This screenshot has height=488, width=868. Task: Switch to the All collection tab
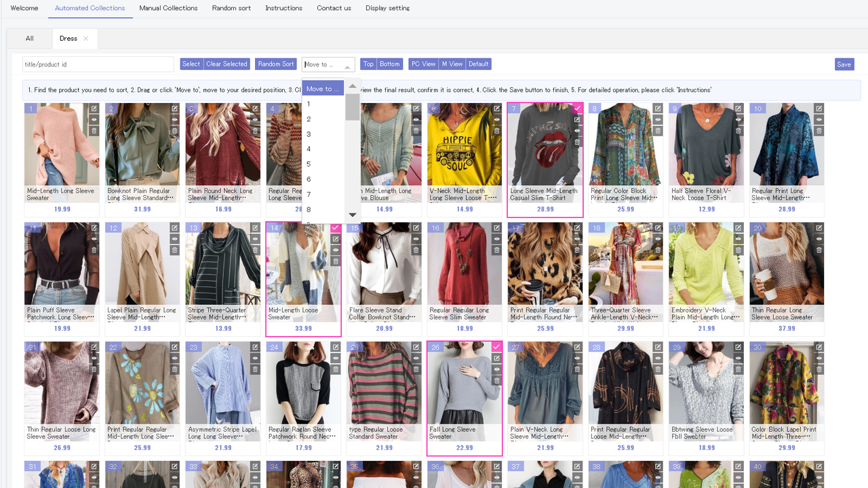tap(30, 39)
